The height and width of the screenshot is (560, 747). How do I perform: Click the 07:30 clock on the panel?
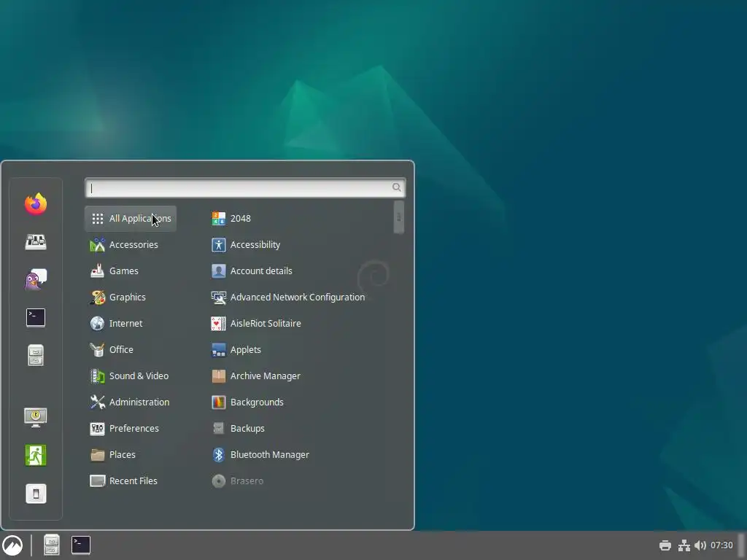click(x=721, y=545)
